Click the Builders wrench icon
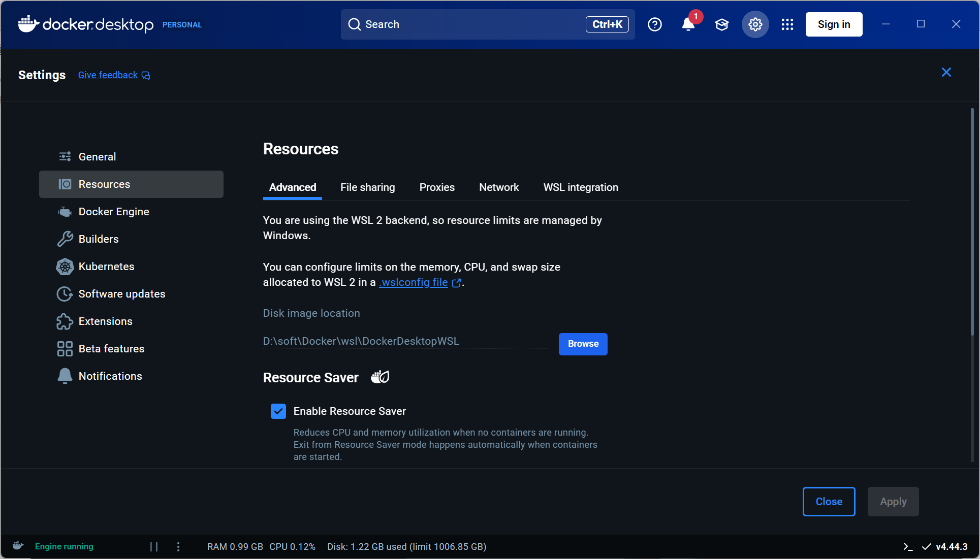This screenshot has height=559, width=980. click(65, 239)
